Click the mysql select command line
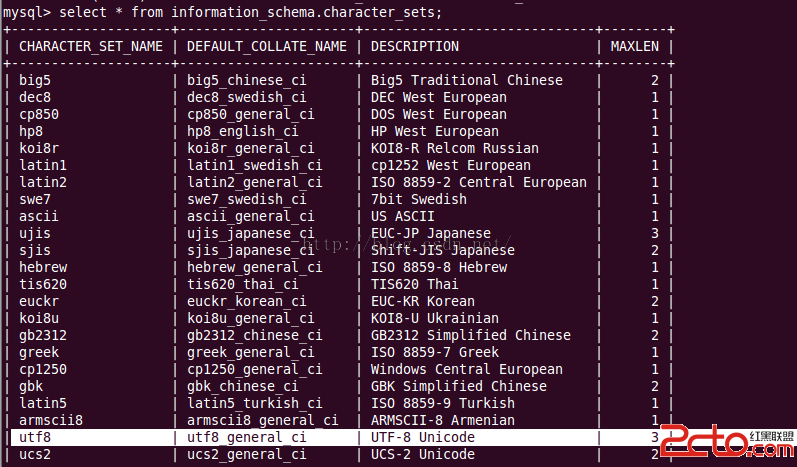Image resolution: width=797 pixels, height=467 pixels. point(222,12)
